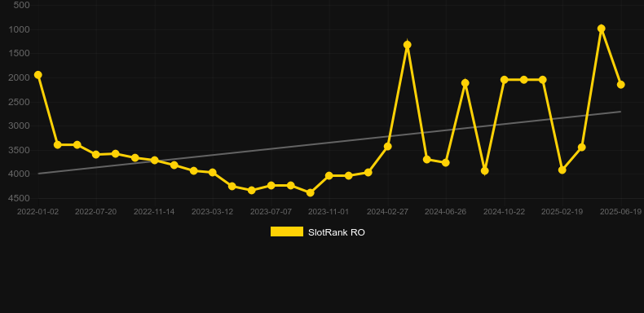This screenshot has height=313, width=644.
Task: Select the final data point above 2025-06-19
Action: pyautogui.click(x=621, y=85)
